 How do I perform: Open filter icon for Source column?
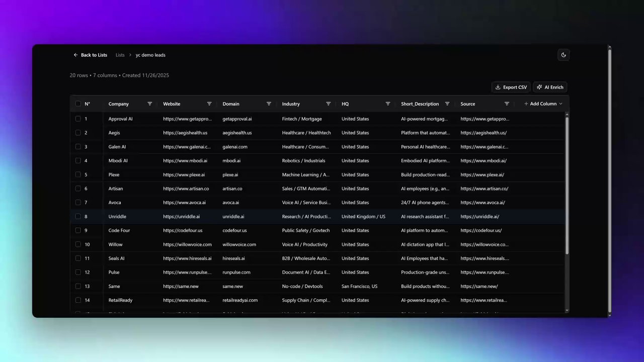tap(507, 104)
